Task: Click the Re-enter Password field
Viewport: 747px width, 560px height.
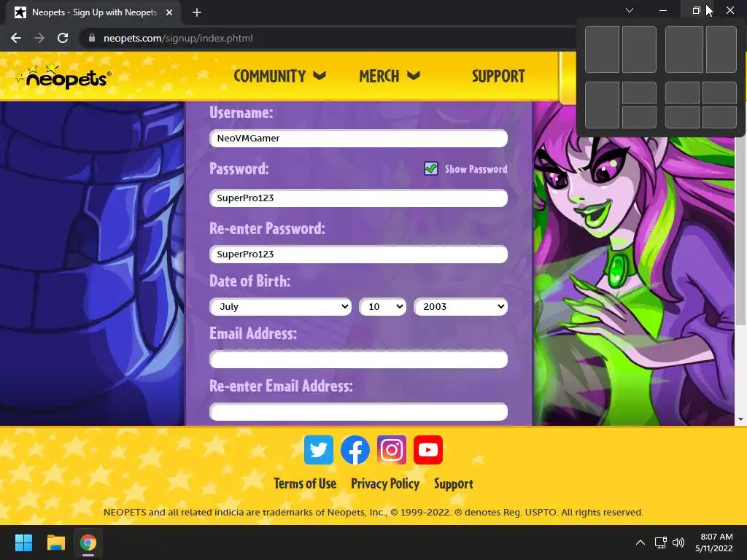Action: point(359,254)
